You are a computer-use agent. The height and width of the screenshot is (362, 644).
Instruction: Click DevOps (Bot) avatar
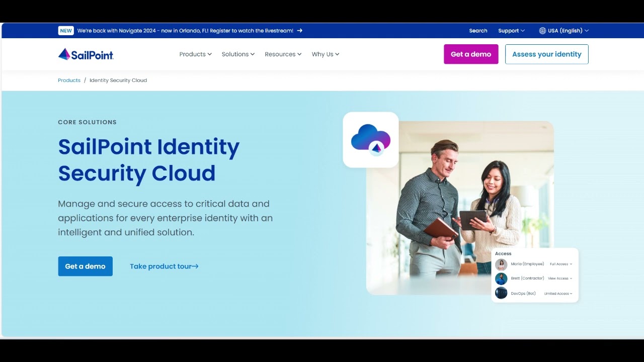tap(501, 293)
